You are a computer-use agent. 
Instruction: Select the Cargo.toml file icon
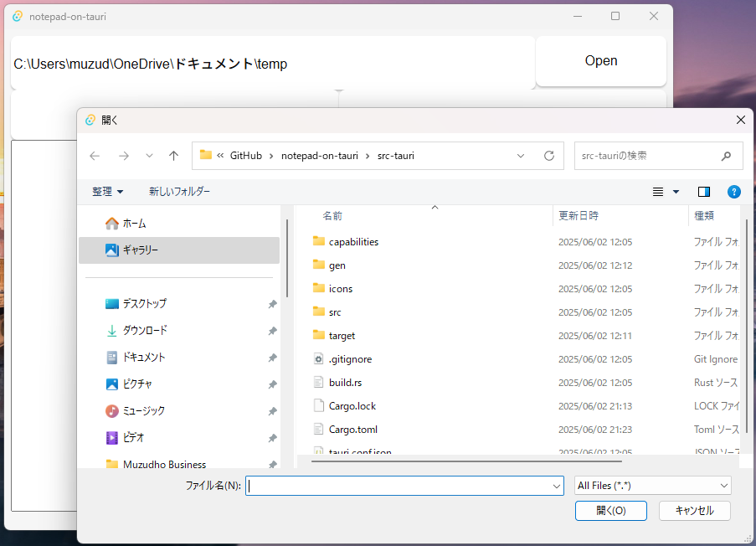pyautogui.click(x=318, y=429)
